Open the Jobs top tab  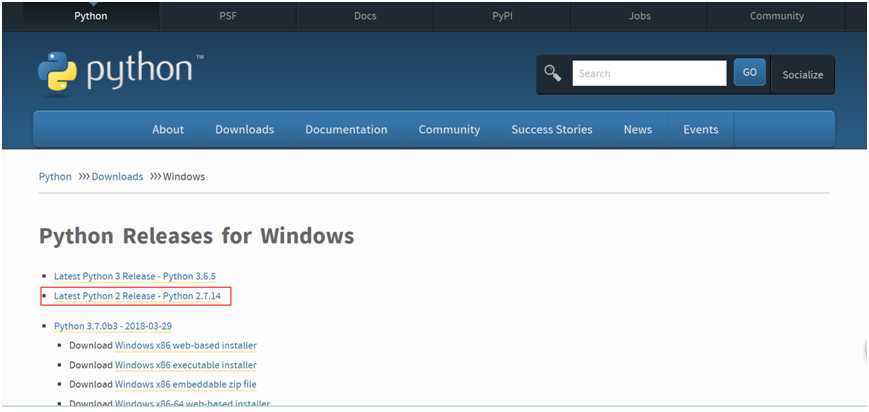click(x=639, y=16)
